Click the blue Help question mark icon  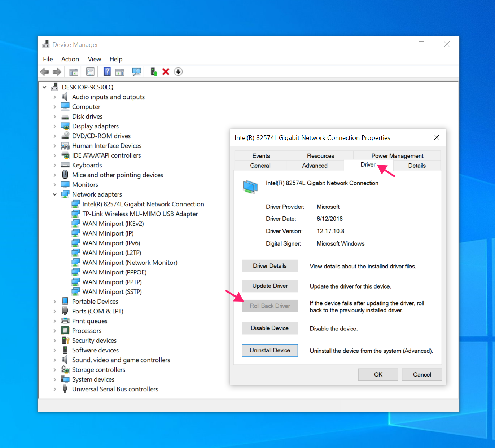point(107,71)
